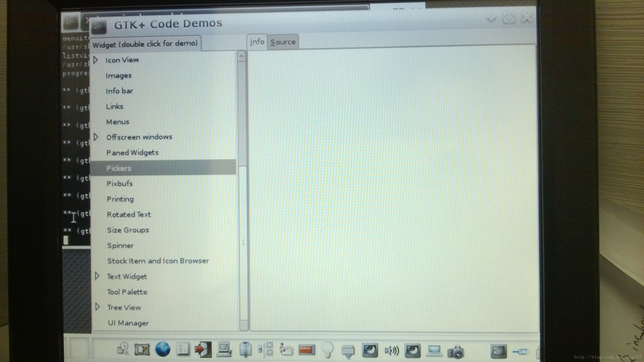Select the Images demo row

pos(163,76)
